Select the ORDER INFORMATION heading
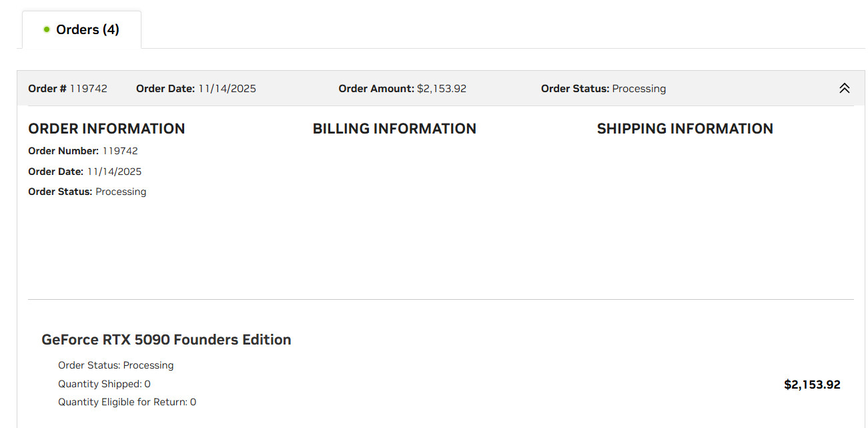The height and width of the screenshot is (428, 868). [106, 128]
